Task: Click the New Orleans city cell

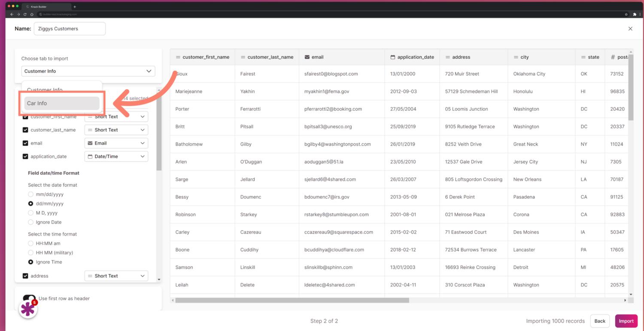Action: pyautogui.click(x=541, y=179)
